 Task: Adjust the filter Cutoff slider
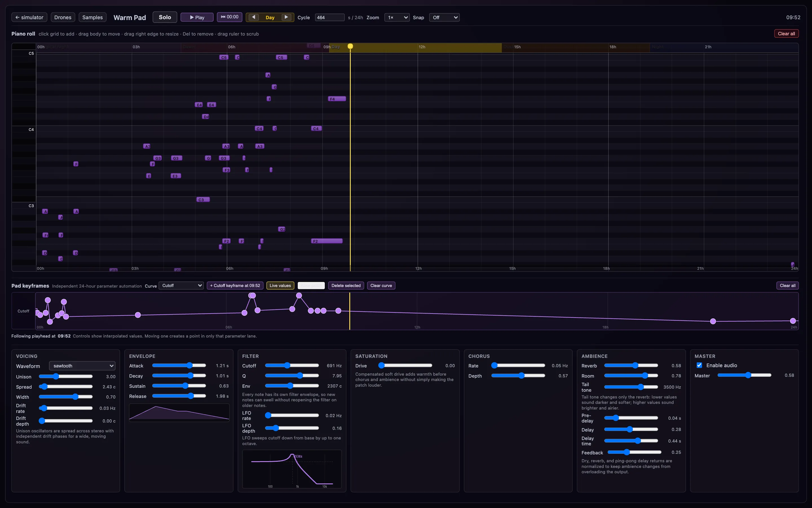[292, 365]
